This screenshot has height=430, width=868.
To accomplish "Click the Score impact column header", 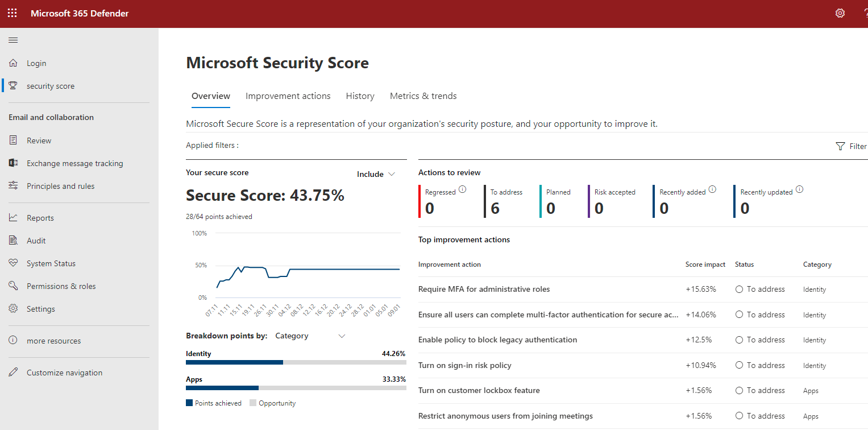I will click(705, 264).
